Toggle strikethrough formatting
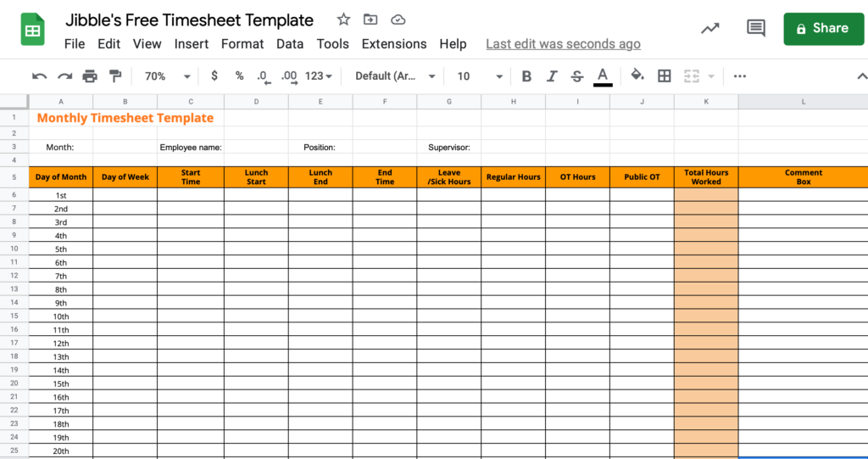The width and height of the screenshot is (868, 459). [x=576, y=76]
